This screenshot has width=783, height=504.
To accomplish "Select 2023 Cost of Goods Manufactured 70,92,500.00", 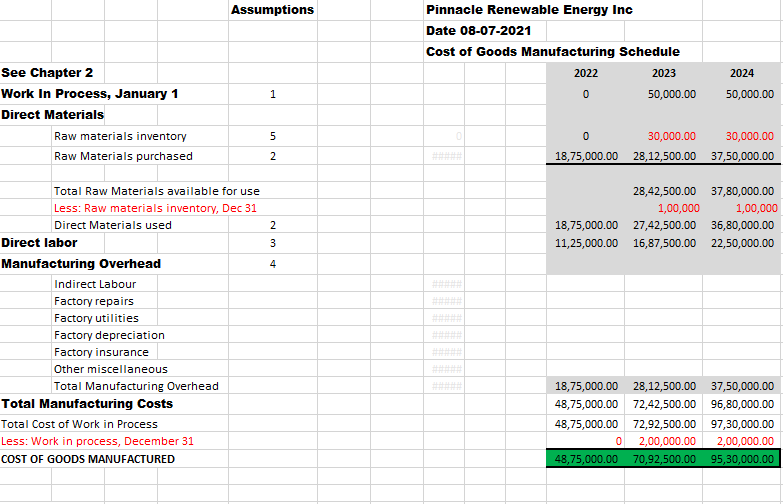I will pos(664,459).
